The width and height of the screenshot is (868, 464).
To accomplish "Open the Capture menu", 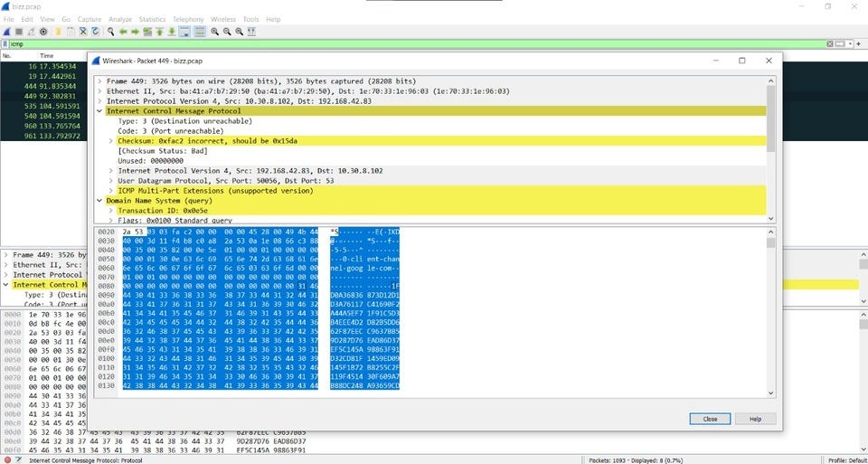I will click(x=90, y=19).
